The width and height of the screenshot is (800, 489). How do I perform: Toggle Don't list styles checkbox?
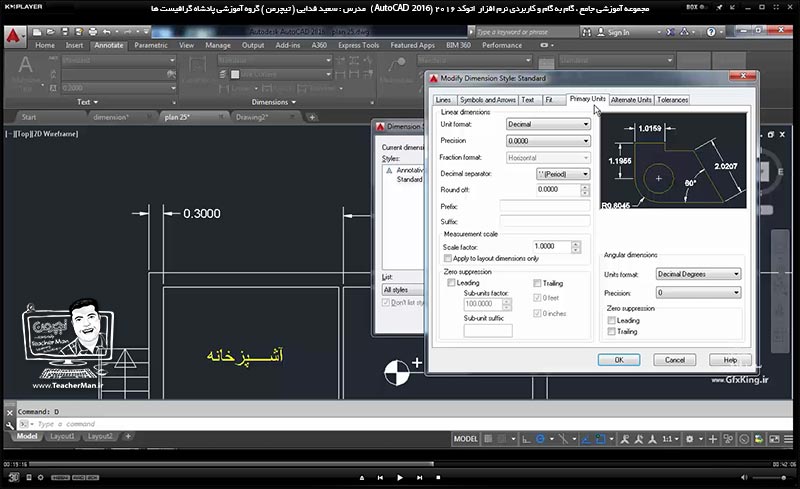pos(386,303)
